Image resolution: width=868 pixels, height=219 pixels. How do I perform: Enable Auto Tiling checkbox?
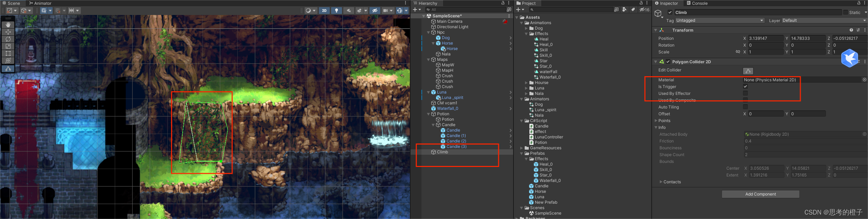(x=745, y=107)
